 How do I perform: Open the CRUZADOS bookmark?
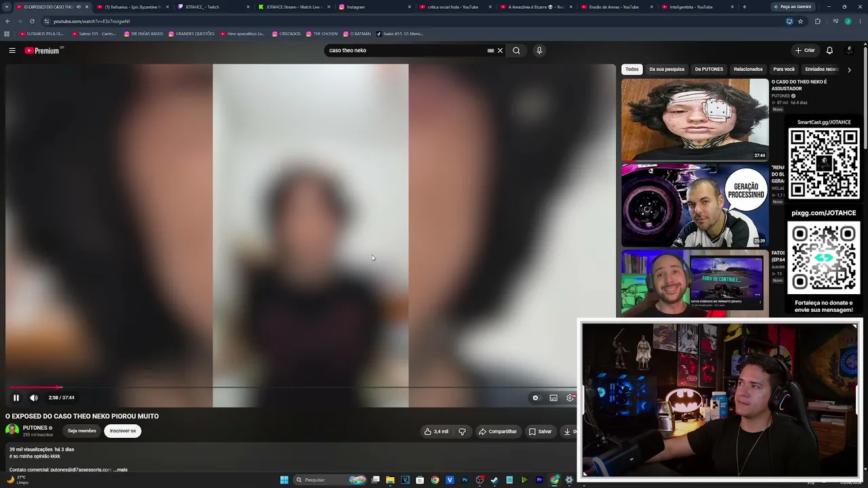tap(287, 34)
